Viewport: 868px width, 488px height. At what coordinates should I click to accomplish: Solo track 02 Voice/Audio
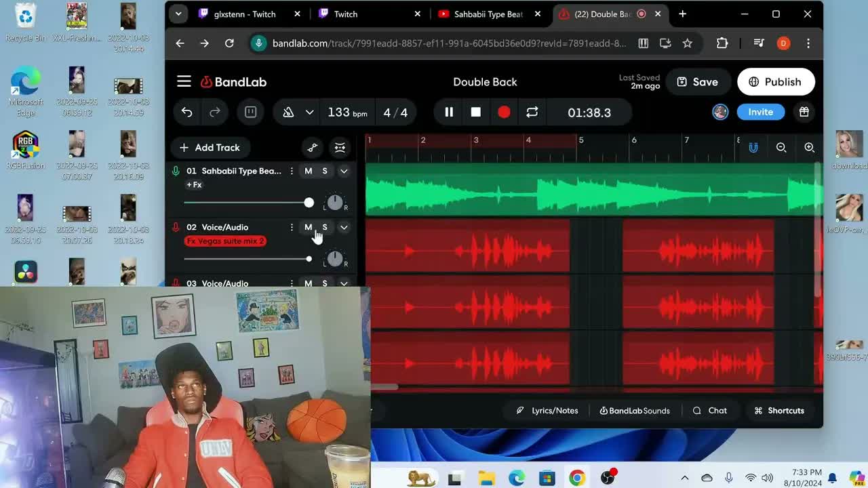click(325, 228)
